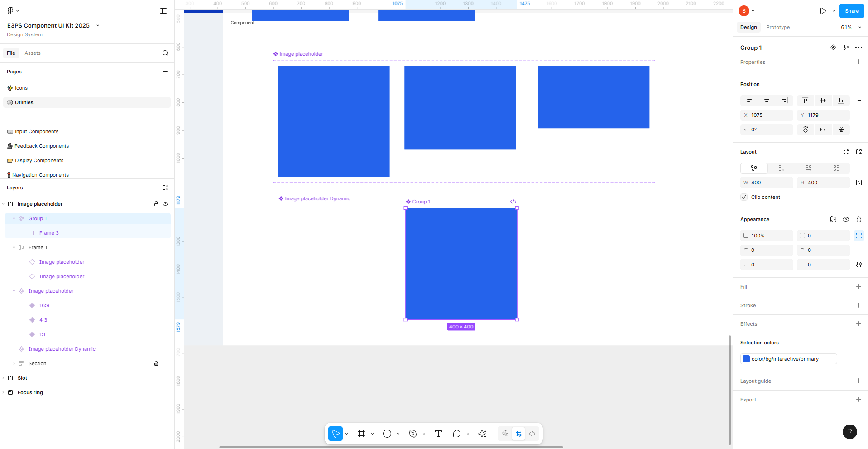This screenshot has height=449, width=868.
Task: Add a component property
Action: coord(858,62)
